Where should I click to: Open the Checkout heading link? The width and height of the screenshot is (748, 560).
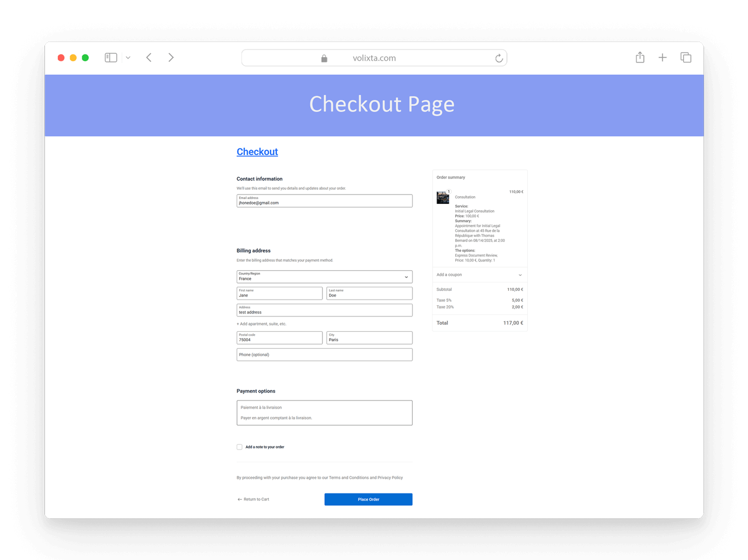pyautogui.click(x=257, y=152)
